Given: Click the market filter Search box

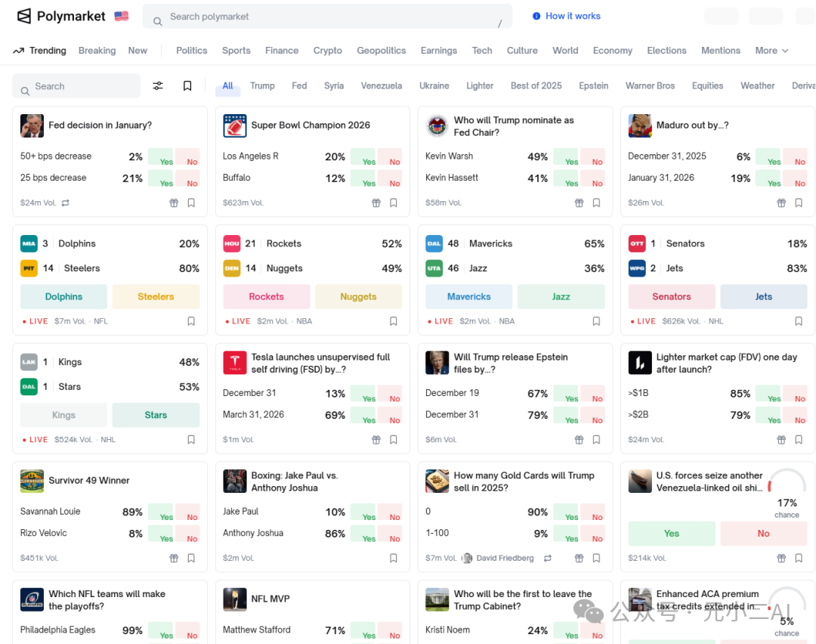Looking at the screenshot, I should point(76,86).
